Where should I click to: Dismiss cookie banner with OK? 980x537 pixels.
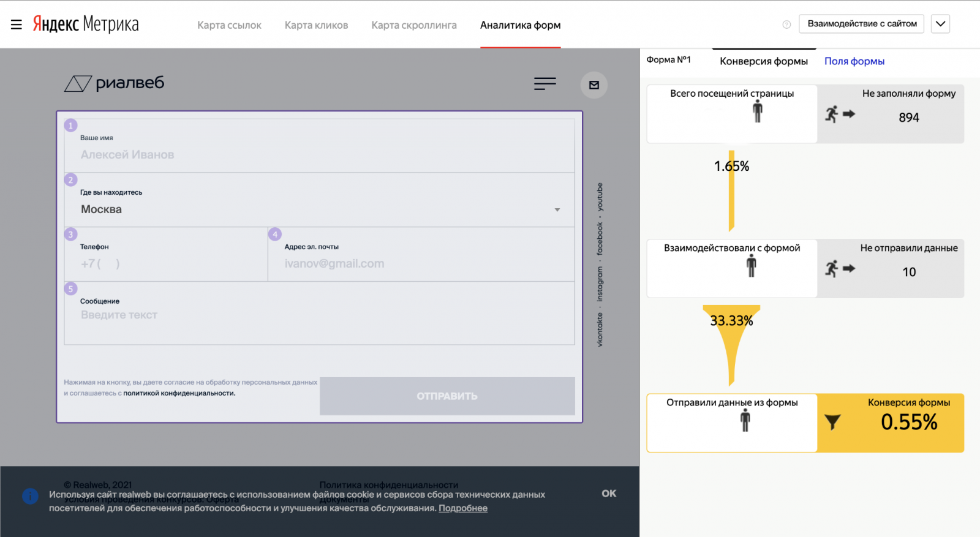pos(609,494)
